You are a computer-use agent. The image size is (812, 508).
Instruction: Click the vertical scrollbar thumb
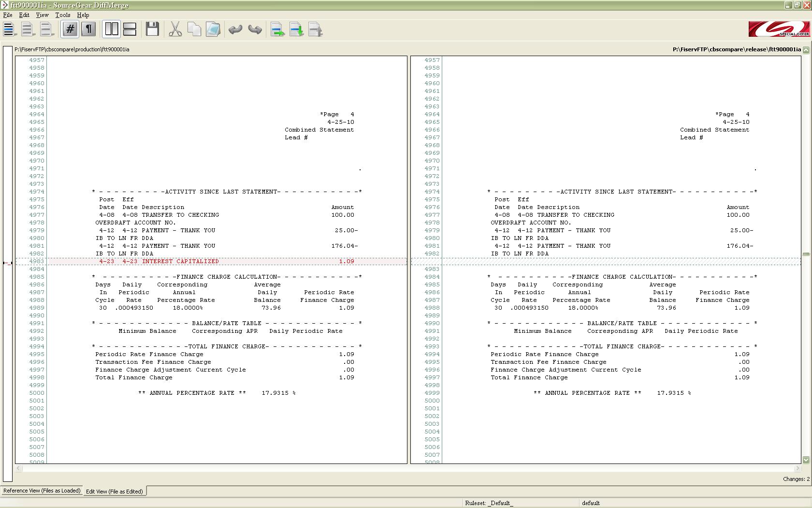click(x=806, y=254)
